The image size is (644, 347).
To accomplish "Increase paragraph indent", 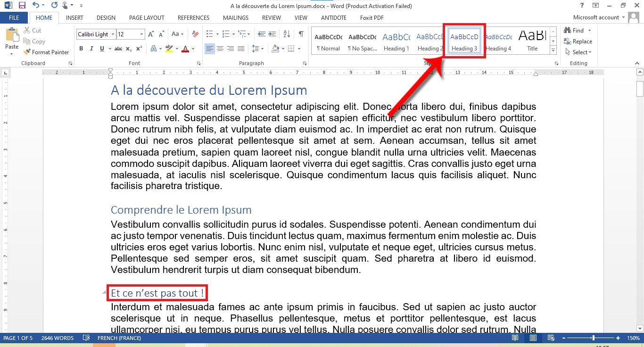I will [272, 34].
